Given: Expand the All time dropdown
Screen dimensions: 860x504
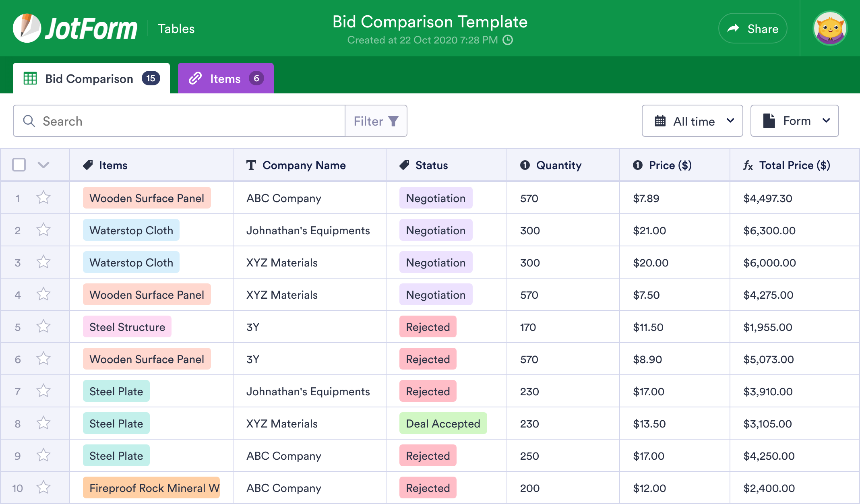Looking at the screenshot, I should (693, 121).
